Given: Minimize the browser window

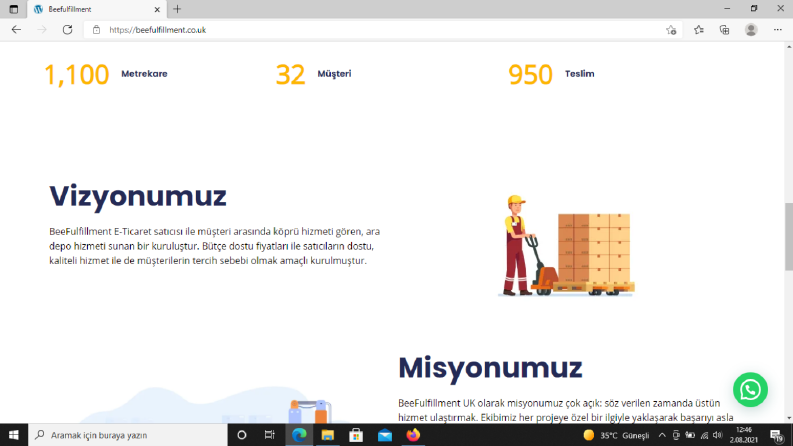Looking at the screenshot, I should pyautogui.click(x=727, y=9).
